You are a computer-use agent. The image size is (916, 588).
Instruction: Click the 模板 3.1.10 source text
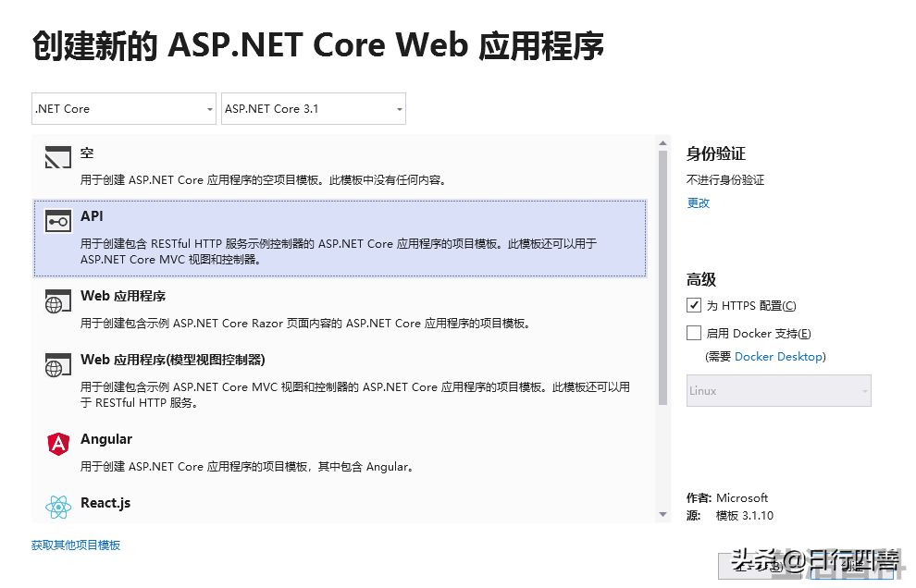(x=744, y=516)
